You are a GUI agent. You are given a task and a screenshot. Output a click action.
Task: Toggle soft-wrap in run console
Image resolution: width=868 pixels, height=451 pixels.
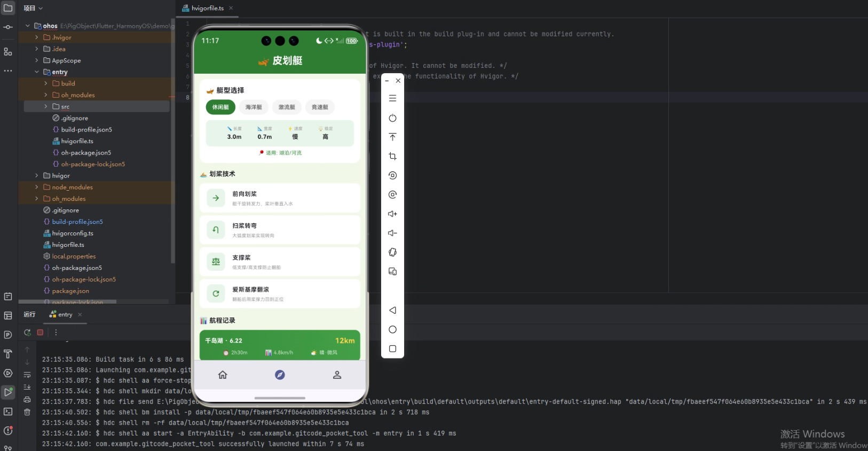pos(27,375)
